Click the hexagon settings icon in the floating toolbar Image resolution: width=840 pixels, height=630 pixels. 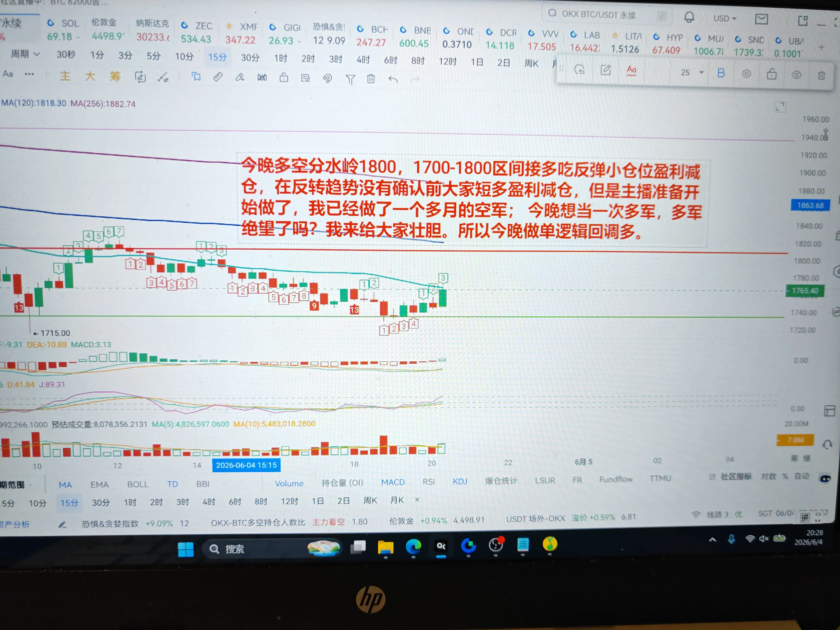pyautogui.click(x=746, y=74)
